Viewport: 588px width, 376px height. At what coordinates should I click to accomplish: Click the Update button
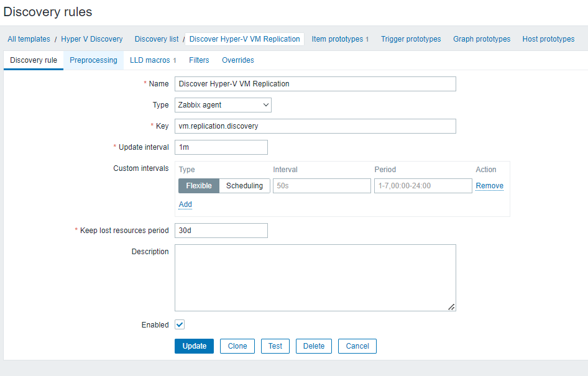(194, 346)
